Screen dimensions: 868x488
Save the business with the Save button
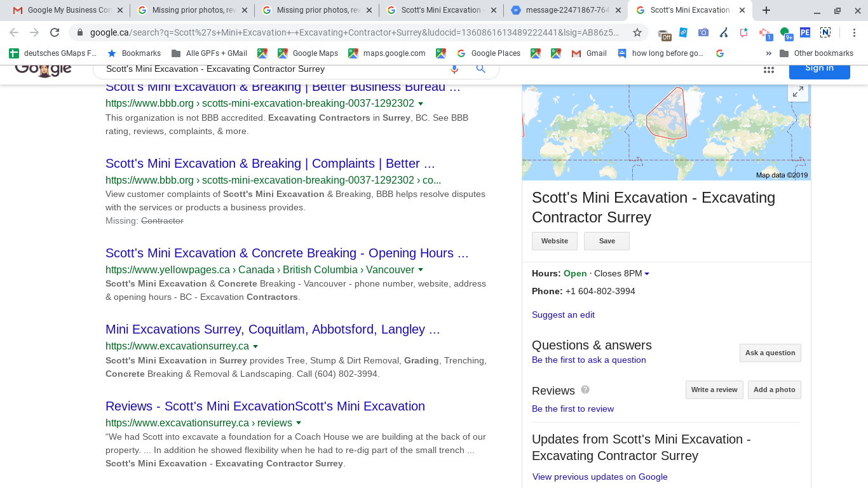point(607,241)
